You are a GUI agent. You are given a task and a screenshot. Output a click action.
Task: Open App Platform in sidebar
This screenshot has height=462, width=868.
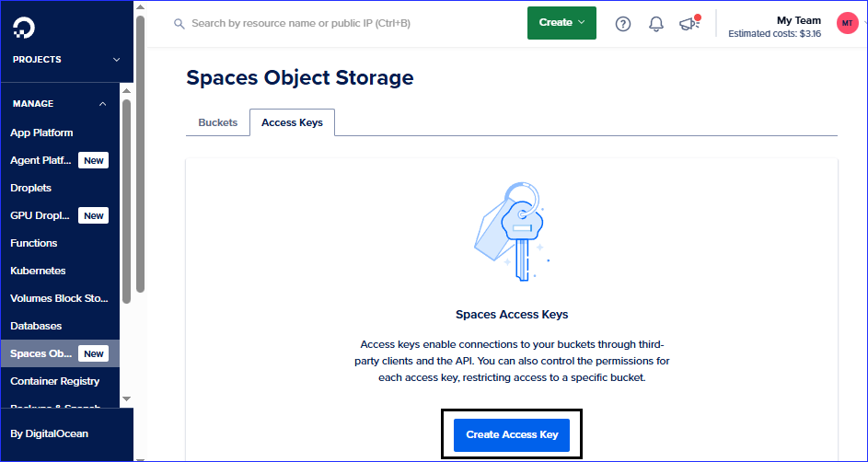coord(41,133)
